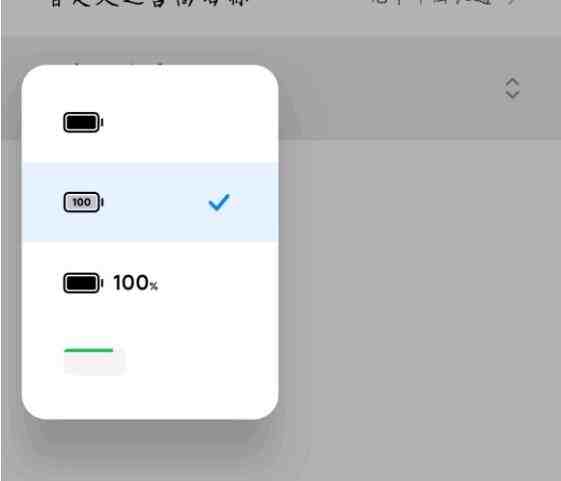Select the plain battery icon style
The height and width of the screenshot is (481, 561).
[x=83, y=122]
